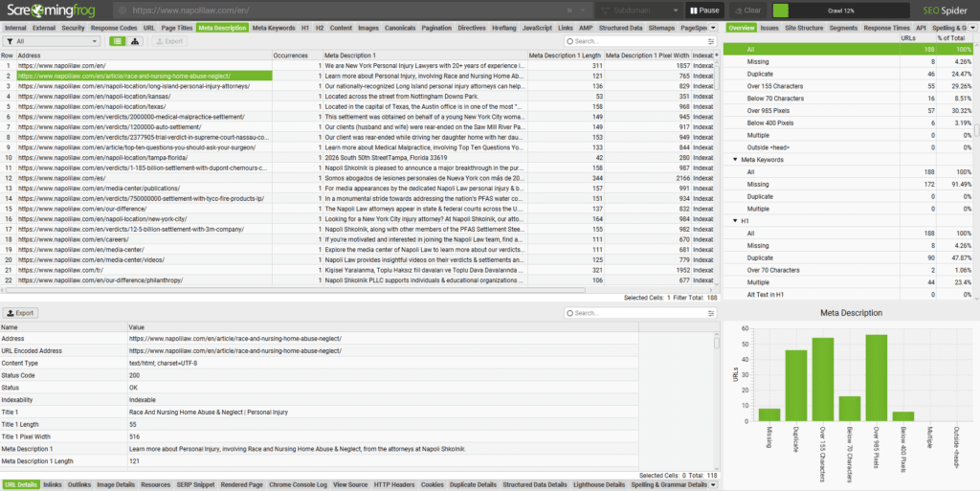Switch to Meta Keywords tab
Viewport: 980px width, 491px height.
pyautogui.click(x=274, y=28)
